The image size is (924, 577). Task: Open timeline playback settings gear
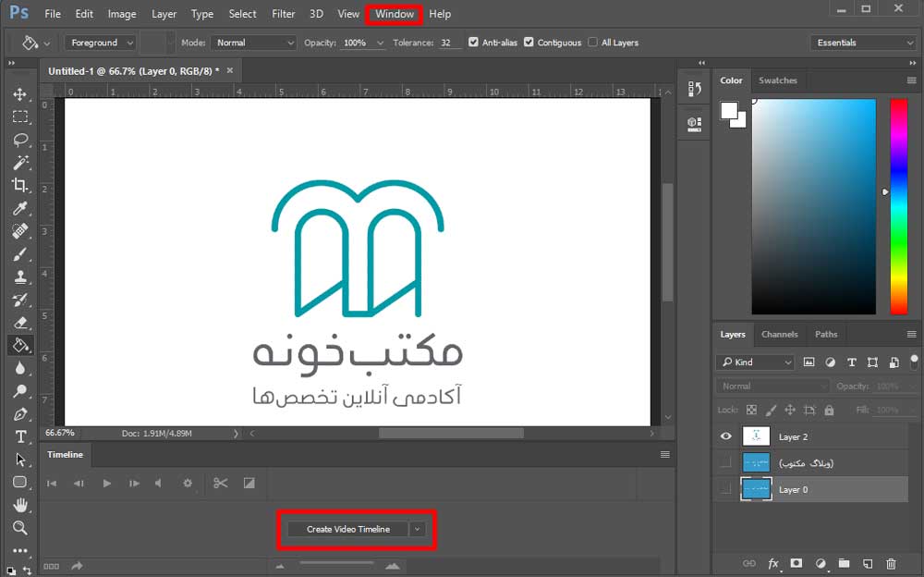[x=188, y=484]
